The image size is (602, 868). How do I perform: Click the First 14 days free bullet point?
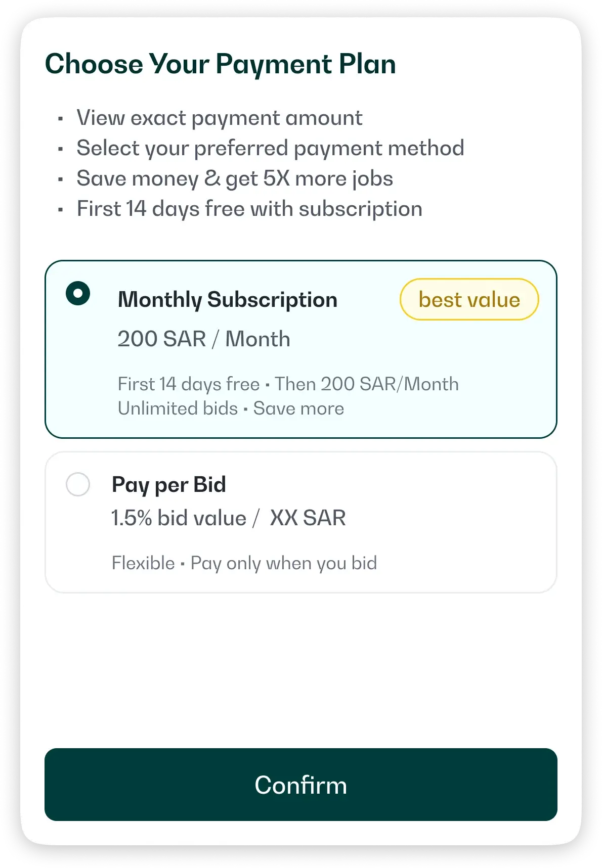point(249,208)
